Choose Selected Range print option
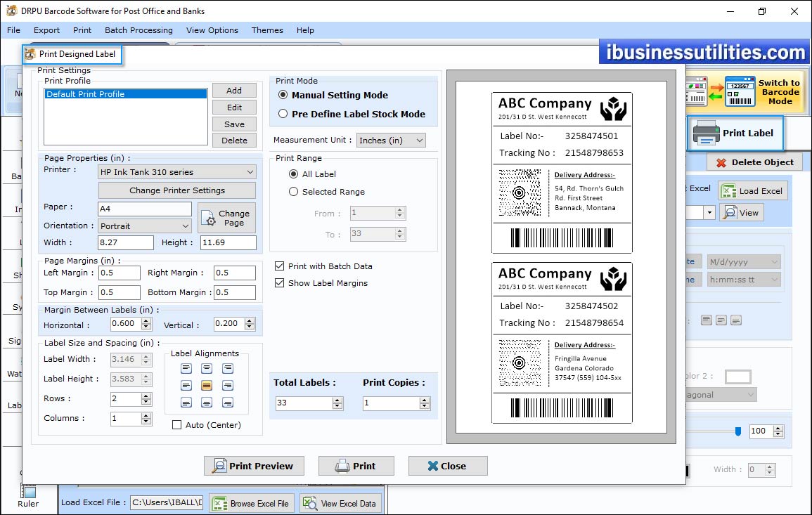 coord(294,192)
